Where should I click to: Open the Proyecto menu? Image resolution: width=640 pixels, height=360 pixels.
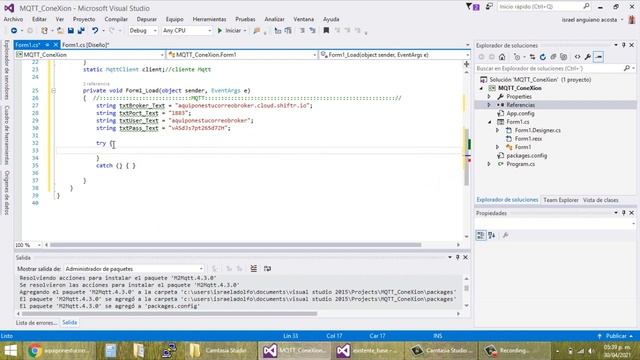[84, 19]
